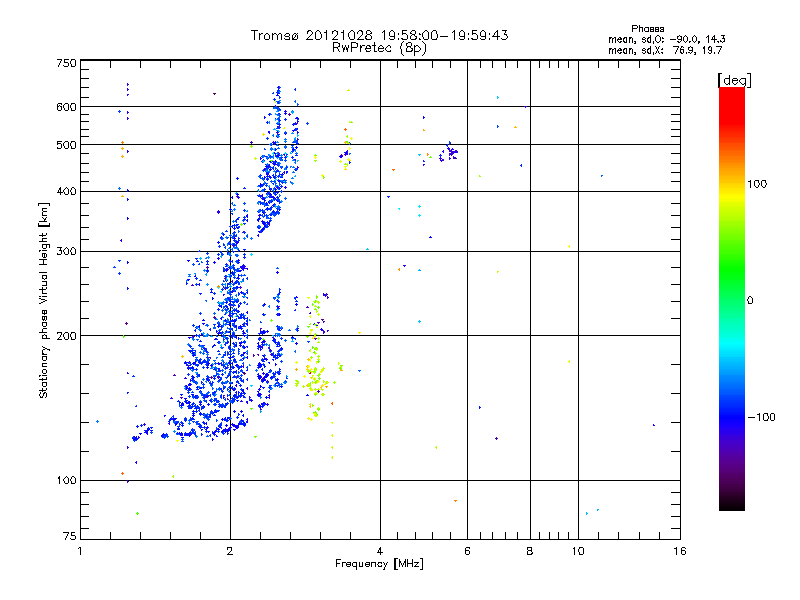Click the colorbar tick label '100'
The image size is (800, 600).
(x=757, y=184)
